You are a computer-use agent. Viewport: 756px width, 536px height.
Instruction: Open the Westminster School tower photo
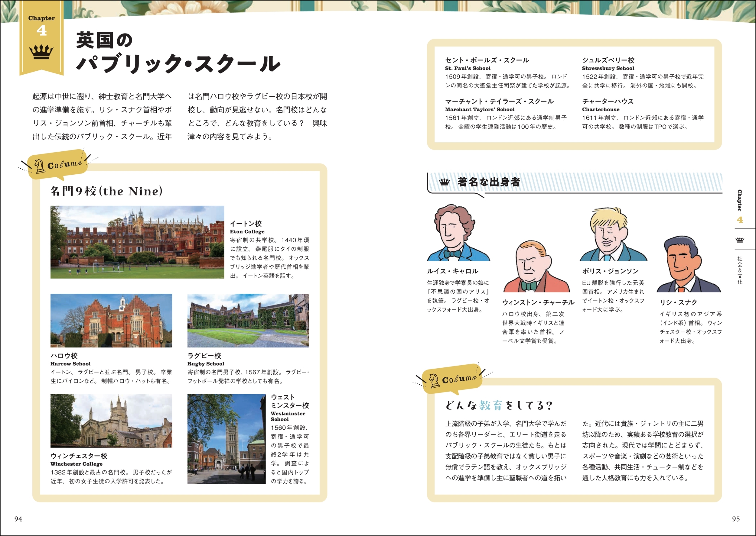[x=226, y=439]
